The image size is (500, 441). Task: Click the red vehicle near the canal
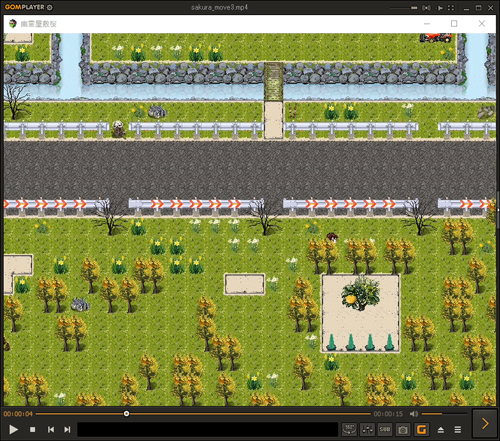point(436,37)
